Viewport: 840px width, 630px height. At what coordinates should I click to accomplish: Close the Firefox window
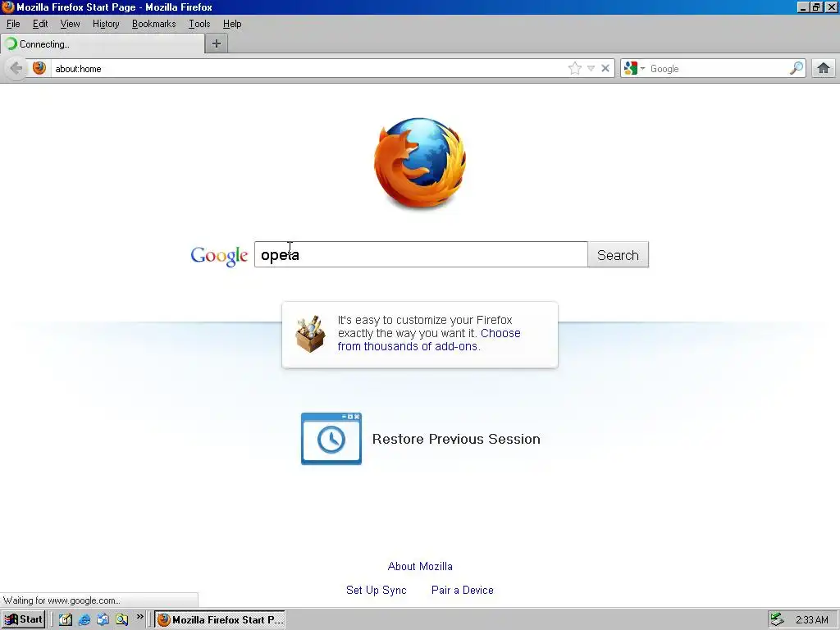pyautogui.click(x=831, y=7)
